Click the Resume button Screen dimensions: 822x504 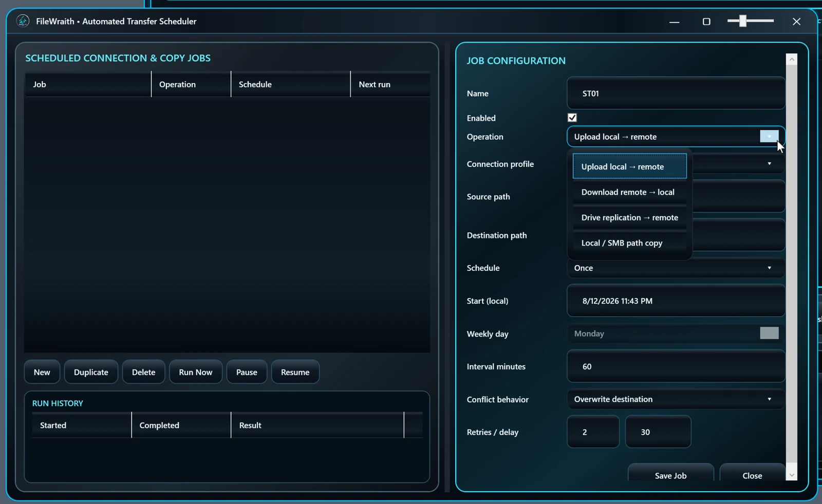[295, 372]
